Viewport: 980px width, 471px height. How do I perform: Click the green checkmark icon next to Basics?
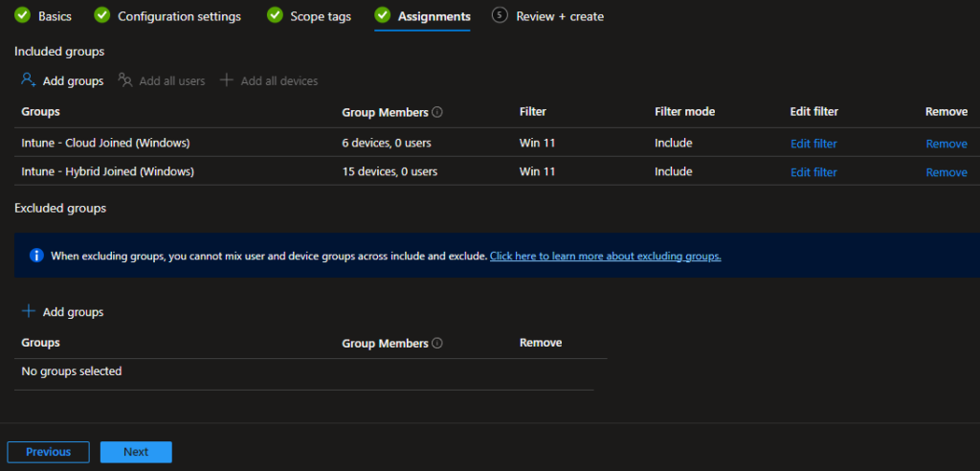[21, 16]
